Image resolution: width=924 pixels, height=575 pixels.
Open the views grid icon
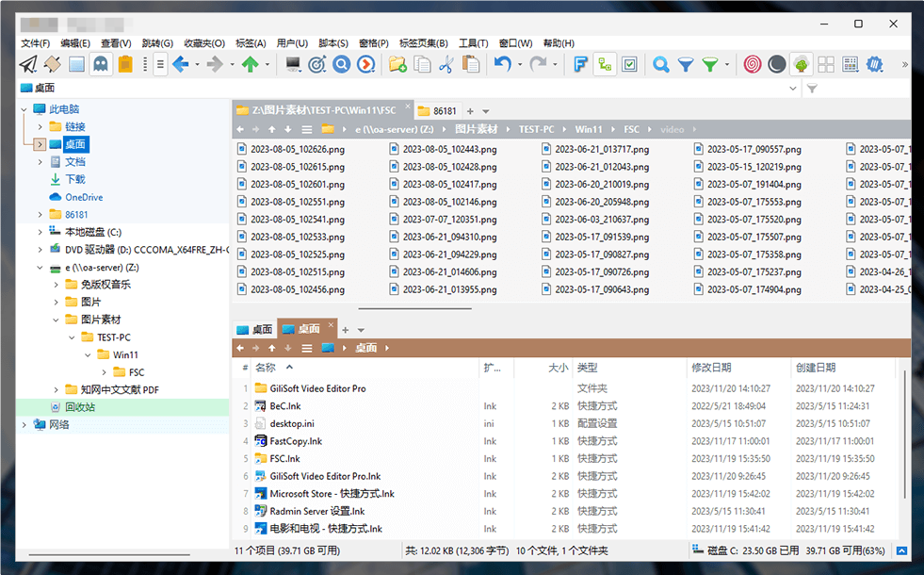click(x=851, y=64)
